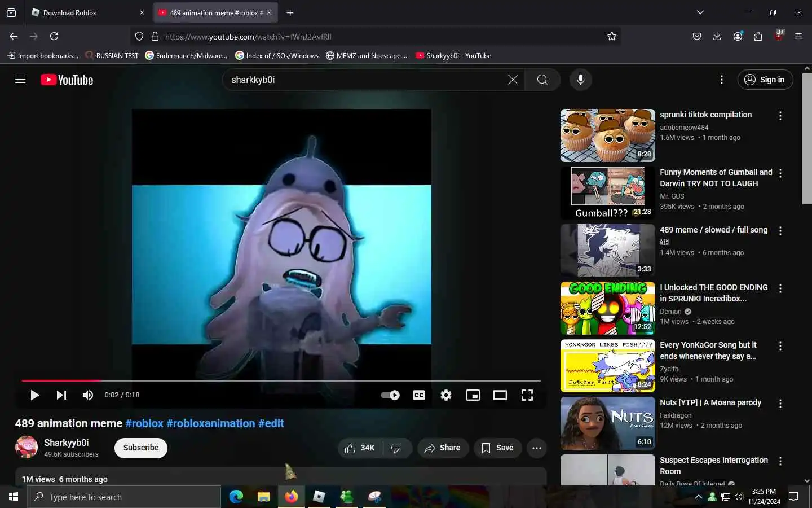Open menu for sprunki tiktok compilation
Image resolution: width=812 pixels, height=508 pixels.
pyautogui.click(x=780, y=116)
